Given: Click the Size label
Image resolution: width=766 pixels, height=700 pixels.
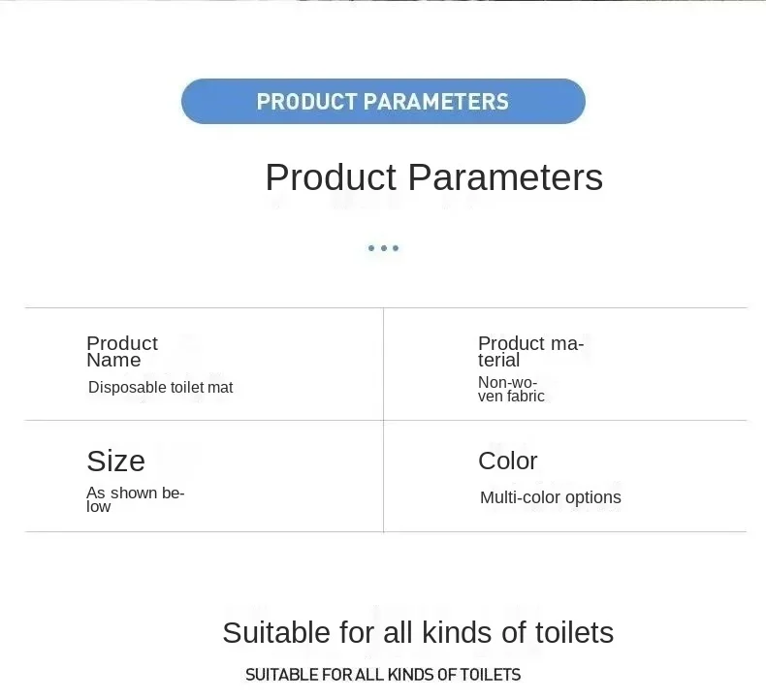Looking at the screenshot, I should click(x=115, y=461).
